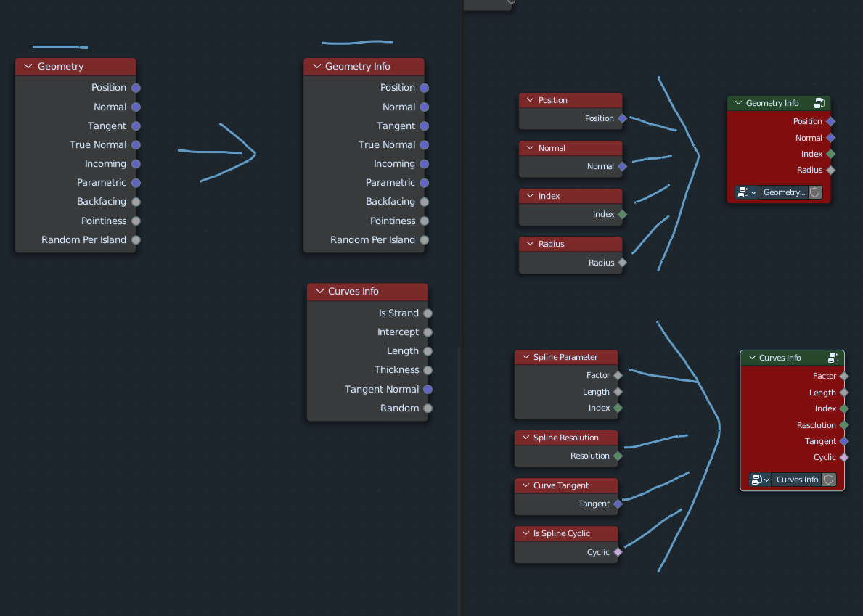Click Resolution socket on green Curves Info group node
The width and height of the screenshot is (863, 616).
(x=844, y=425)
